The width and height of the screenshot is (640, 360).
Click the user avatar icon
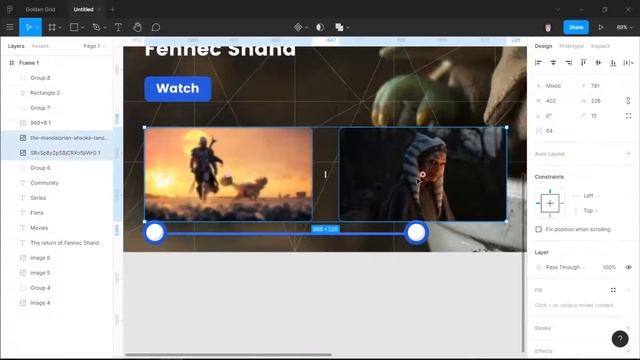[x=548, y=27]
